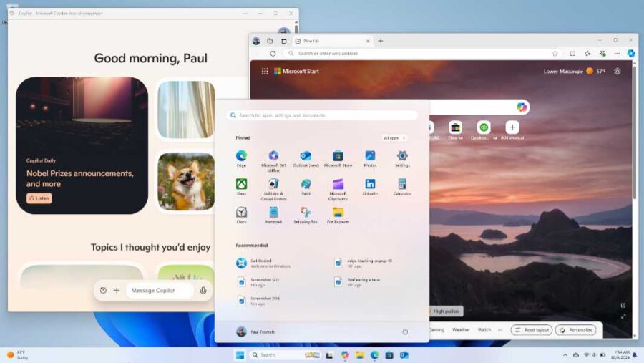Viewport: 644px width, 363px height.
Task: Open Snipping Tool from Start menu
Action: click(x=306, y=215)
